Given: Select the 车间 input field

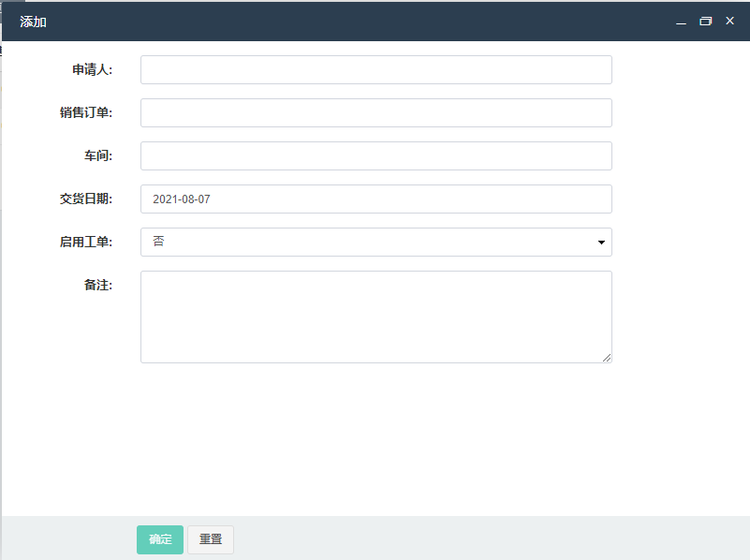Looking at the screenshot, I should pos(376,155).
